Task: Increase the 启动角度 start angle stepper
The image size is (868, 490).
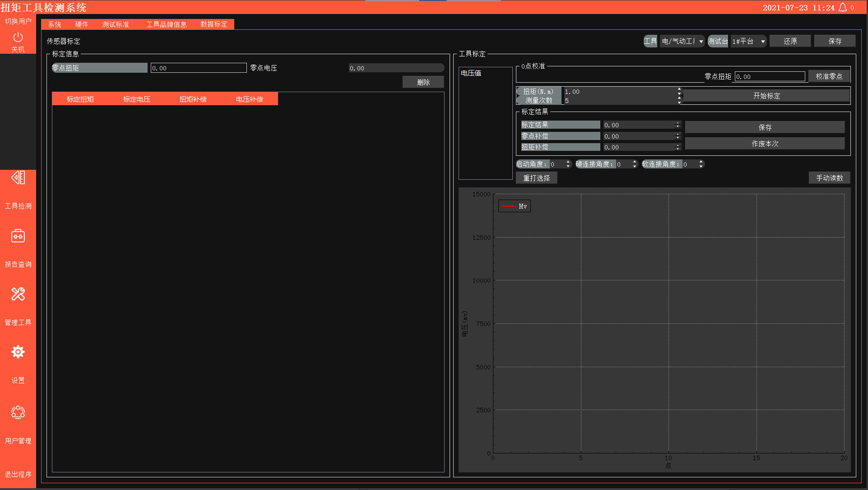Action: click(568, 162)
